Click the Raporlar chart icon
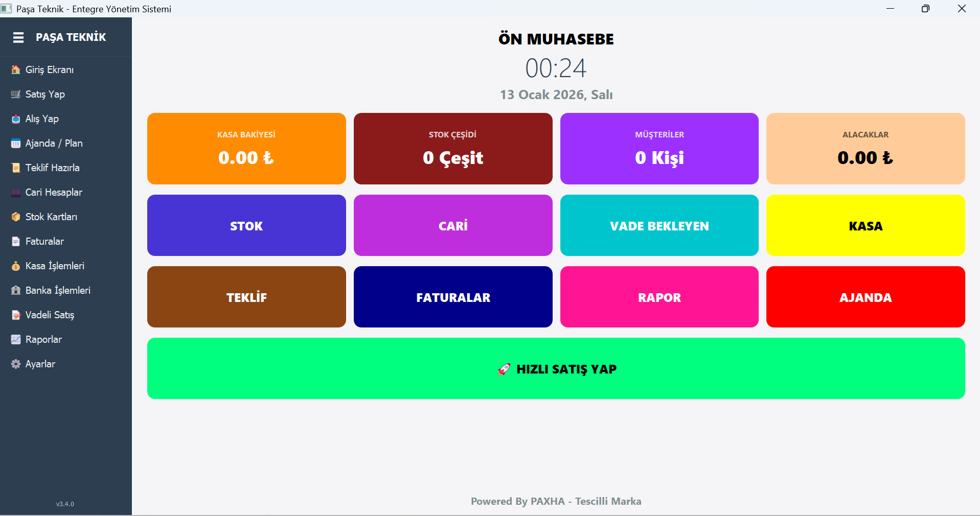The height and width of the screenshot is (516, 980). coord(16,339)
